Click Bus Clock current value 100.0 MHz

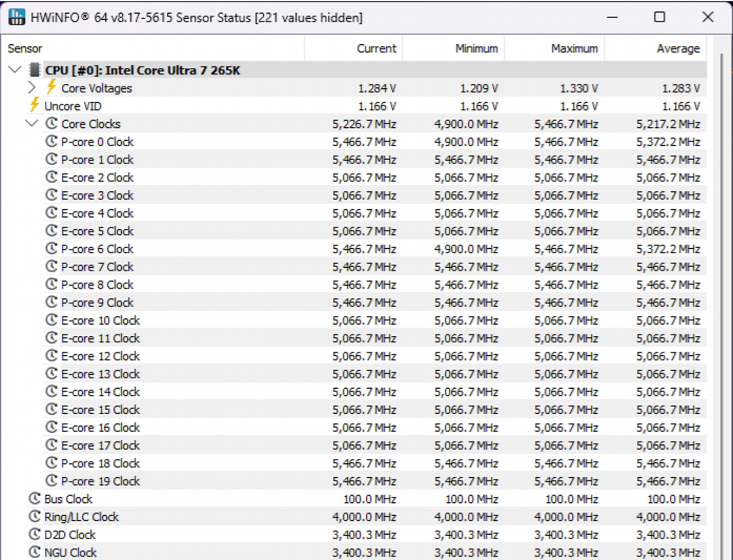pyautogui.click(x=370, y=499)
